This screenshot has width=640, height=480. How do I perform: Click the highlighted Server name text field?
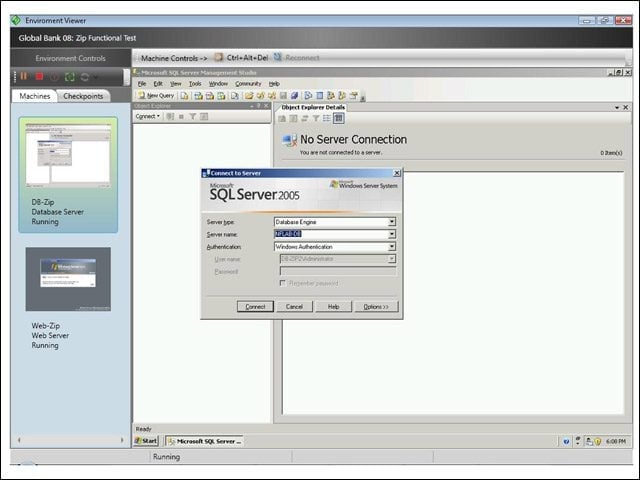tap(331, 234)
